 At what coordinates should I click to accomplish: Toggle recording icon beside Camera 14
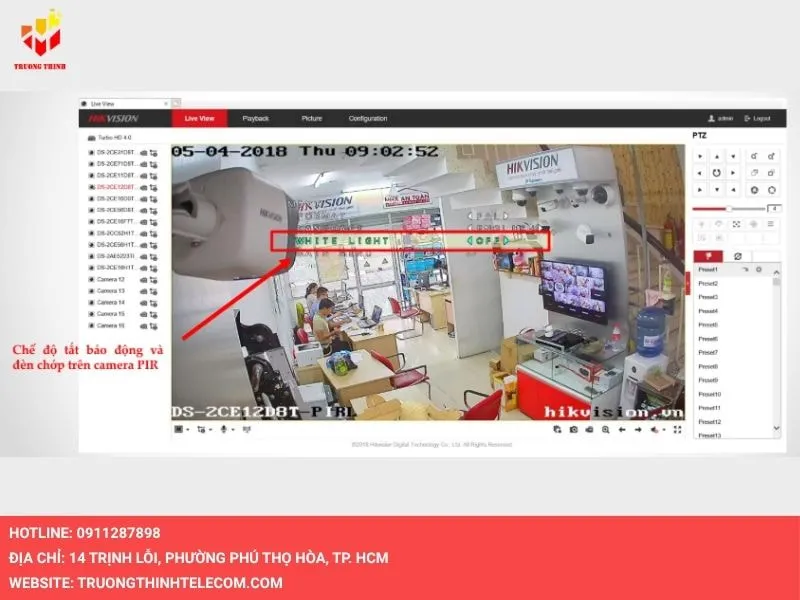coord(153,302)
